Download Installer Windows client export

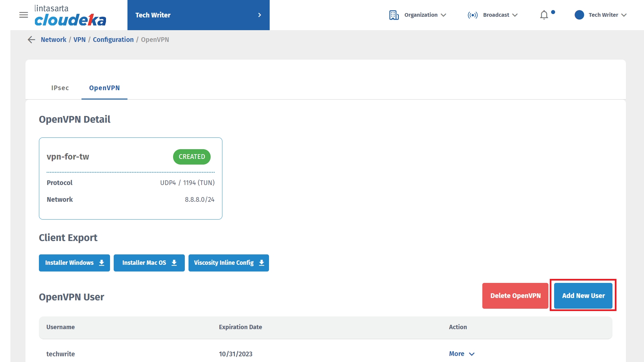(x=74, y=263)
